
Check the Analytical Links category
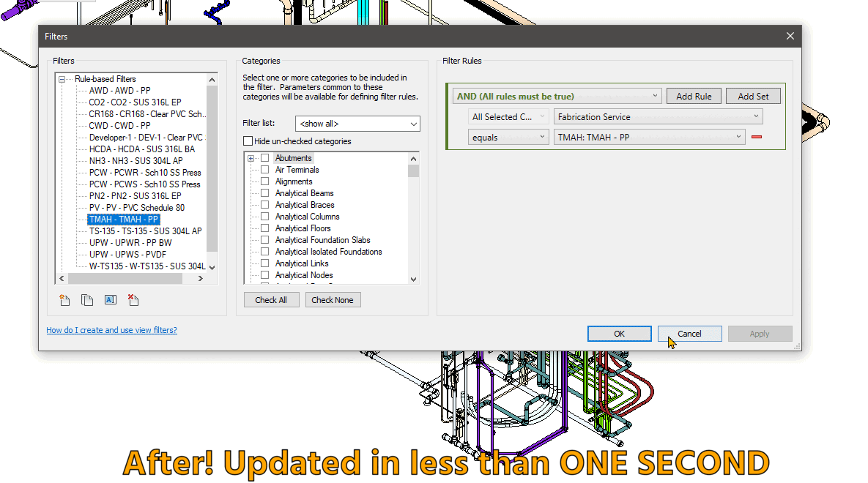click(265, 263)
